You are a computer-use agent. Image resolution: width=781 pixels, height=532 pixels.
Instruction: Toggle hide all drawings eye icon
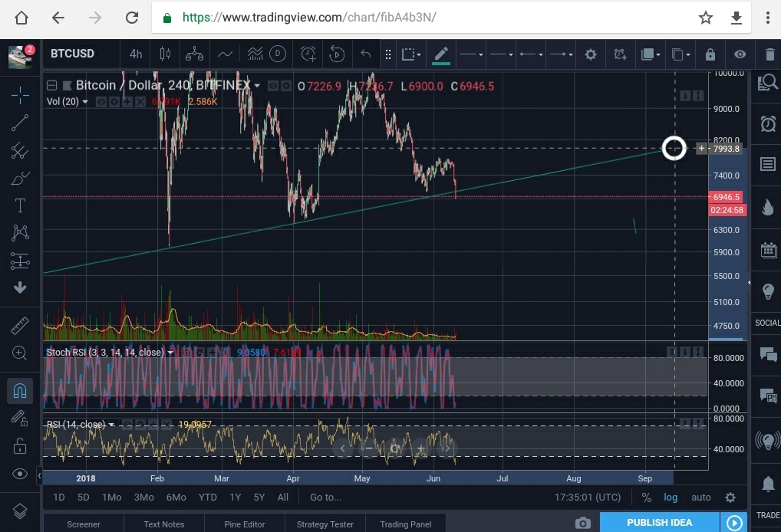20,473
